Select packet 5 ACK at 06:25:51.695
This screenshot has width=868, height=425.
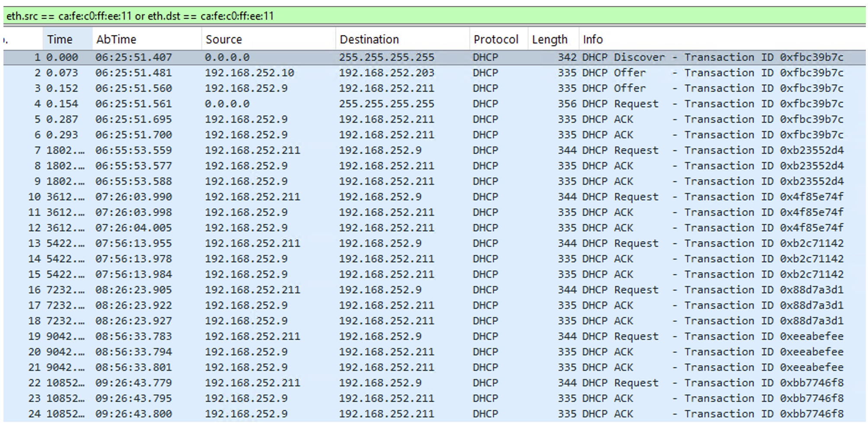click(x=434, y=119)
